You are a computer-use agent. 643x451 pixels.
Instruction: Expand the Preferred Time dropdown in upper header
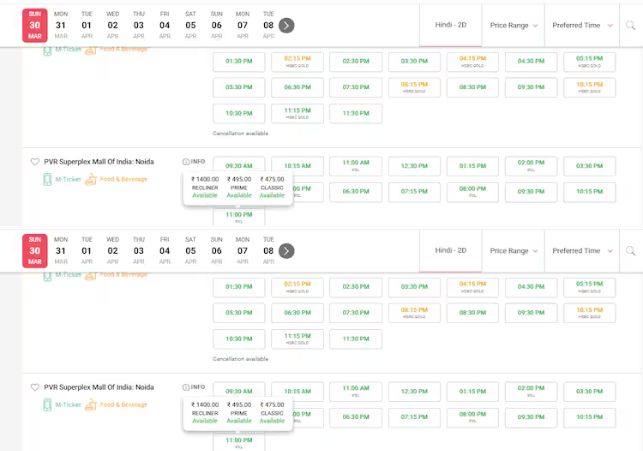click(582, 25)
